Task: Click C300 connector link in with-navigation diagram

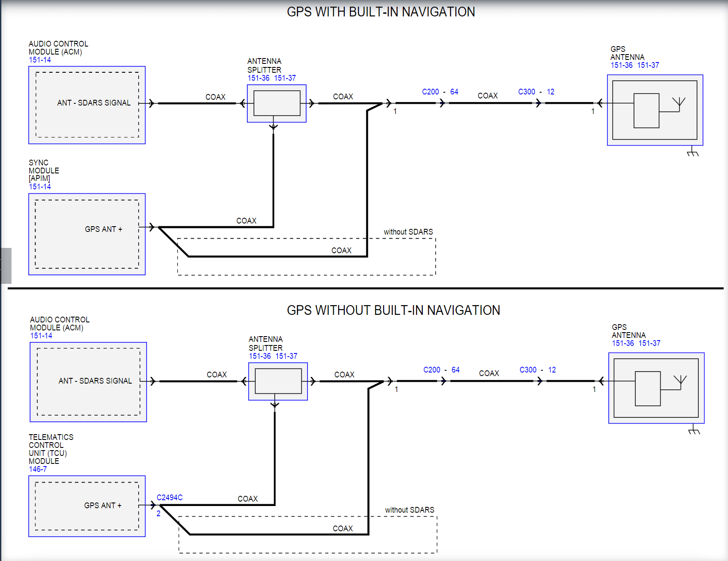Action: click(x=527, y=92)
